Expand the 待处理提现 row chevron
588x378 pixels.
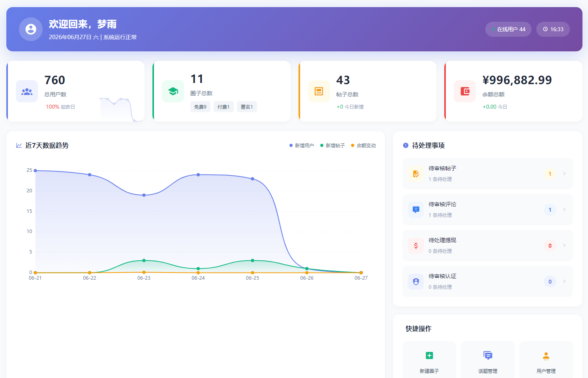coord(564,245)
